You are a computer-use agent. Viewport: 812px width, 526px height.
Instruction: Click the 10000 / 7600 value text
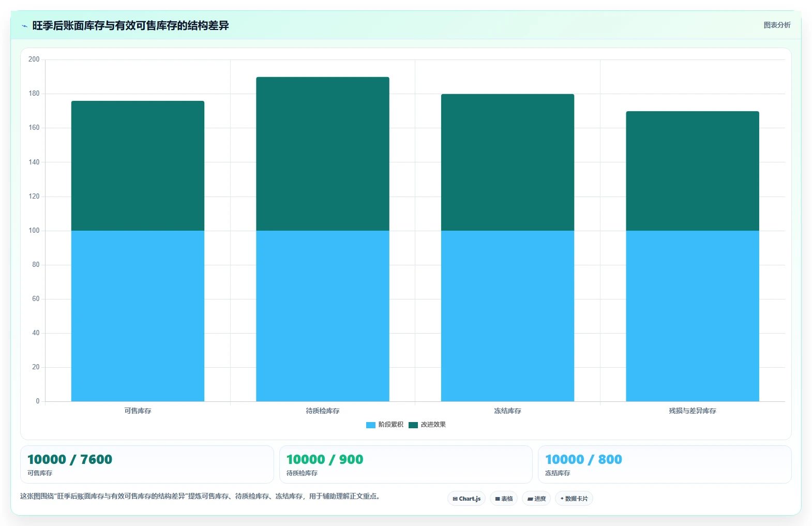[x=70, y=459]
